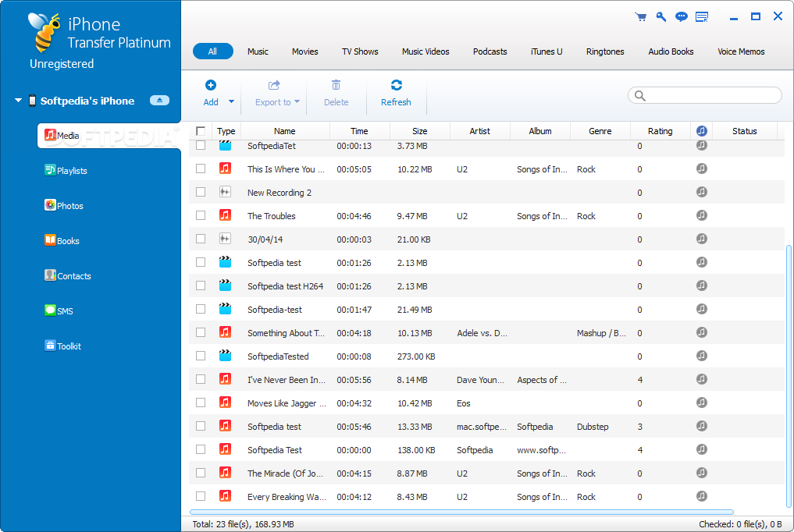This screenshot has width=794, height=532.
Task: Click voice memo icon of New Recording 2
Action: click(226, 192)
